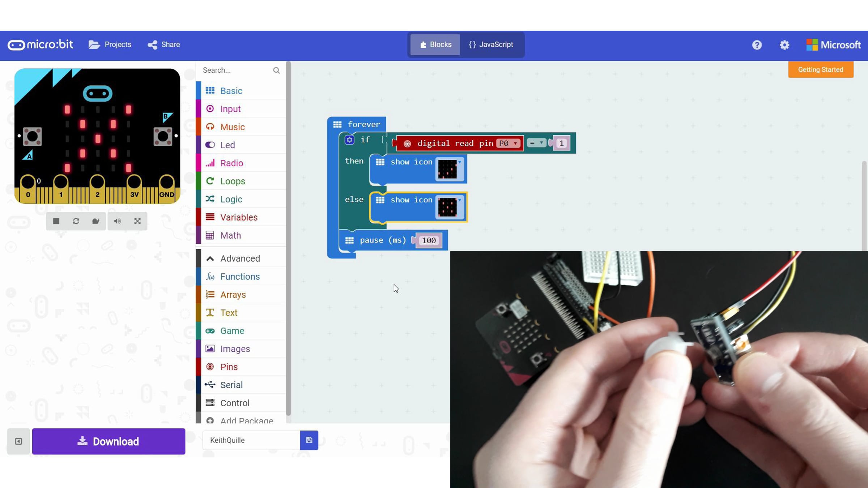Open the Share dialog
868x488 pixels.
tap(164, 44)
